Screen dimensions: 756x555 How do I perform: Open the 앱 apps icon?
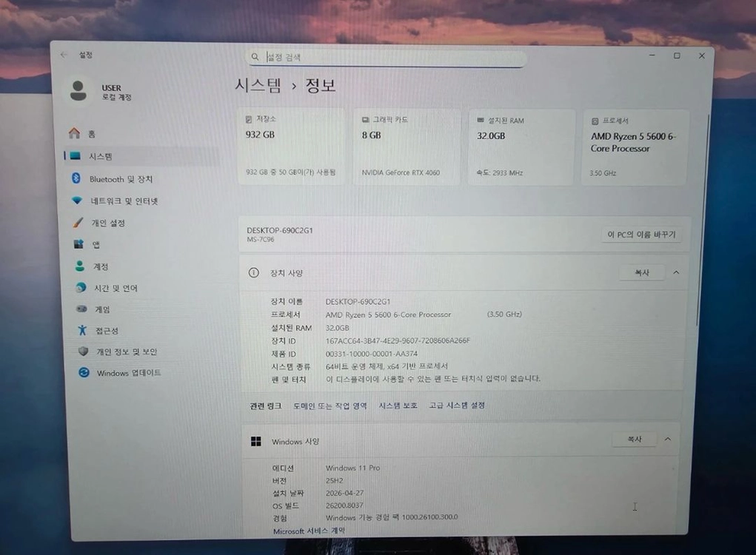(x=78, y=243)
